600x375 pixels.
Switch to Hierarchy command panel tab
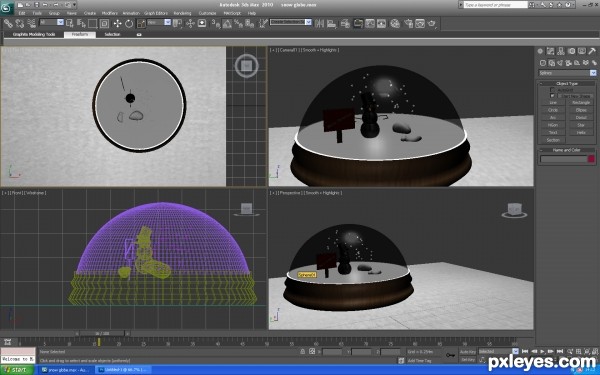[561, 51]
